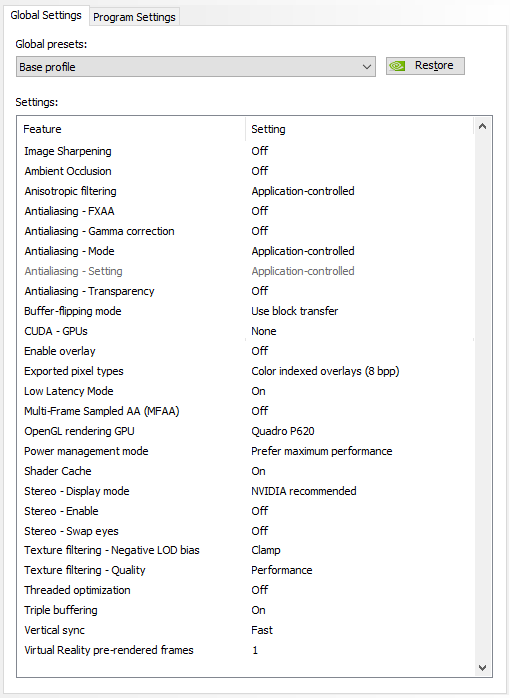Click scrollbar down arrow in settings list

[482, 667]
